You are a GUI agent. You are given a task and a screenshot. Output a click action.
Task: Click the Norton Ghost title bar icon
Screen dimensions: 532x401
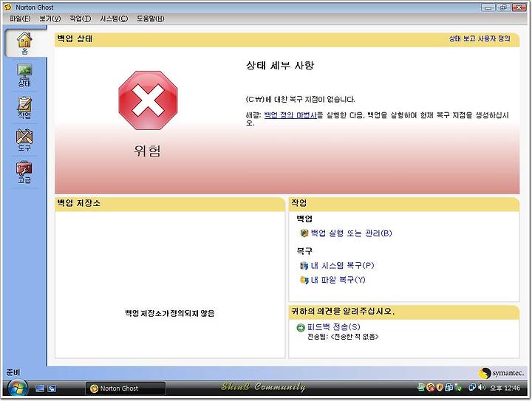7,7
